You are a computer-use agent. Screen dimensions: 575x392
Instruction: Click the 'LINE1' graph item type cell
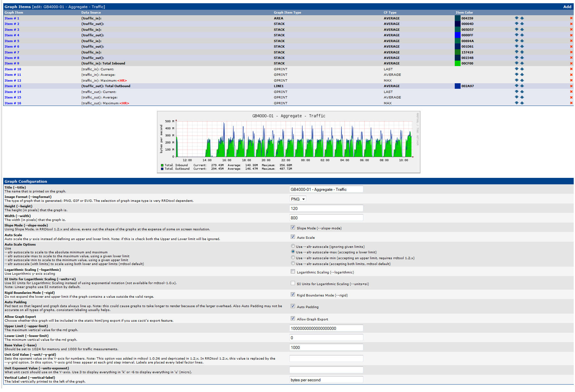click(278, 86)
